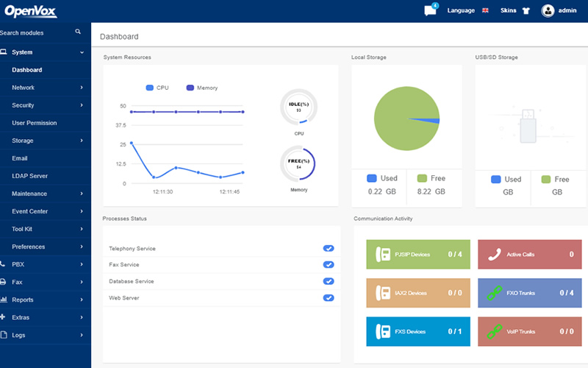Click the System laptop icon
Viewport: 588px width, 368px height.
click(x=4, y=52)
